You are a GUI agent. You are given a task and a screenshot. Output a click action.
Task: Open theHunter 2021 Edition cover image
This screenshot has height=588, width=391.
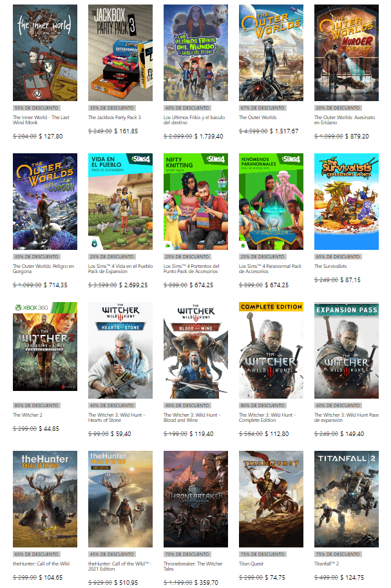pyautogui.click(x=120, y=499)
